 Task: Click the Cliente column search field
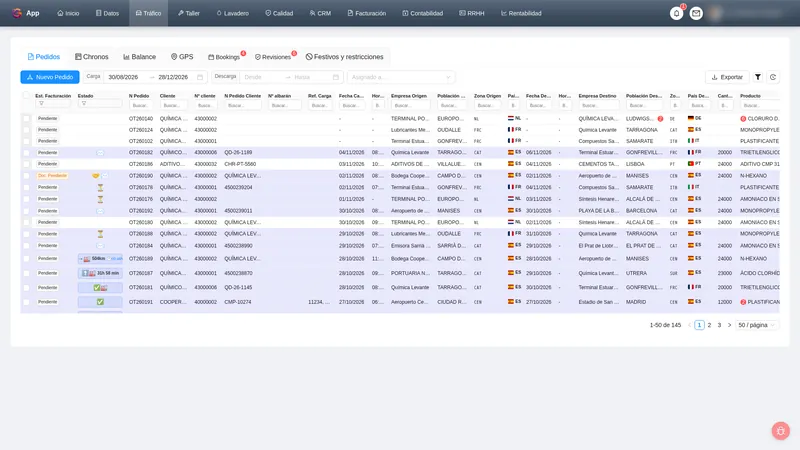[x=173, y=105]
